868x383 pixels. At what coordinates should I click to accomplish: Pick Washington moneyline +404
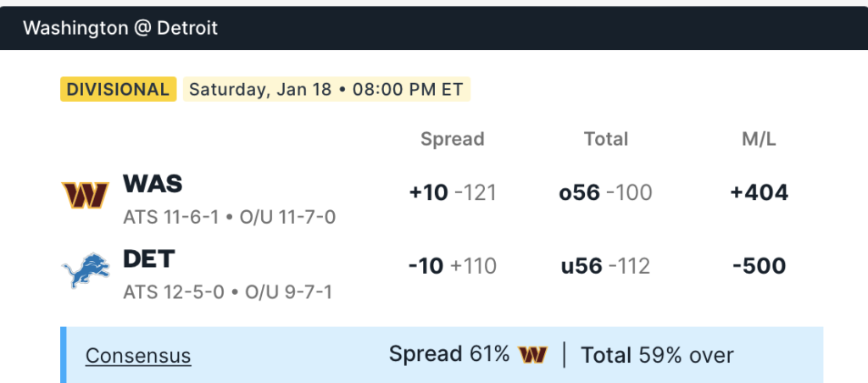tap(759, 193)
